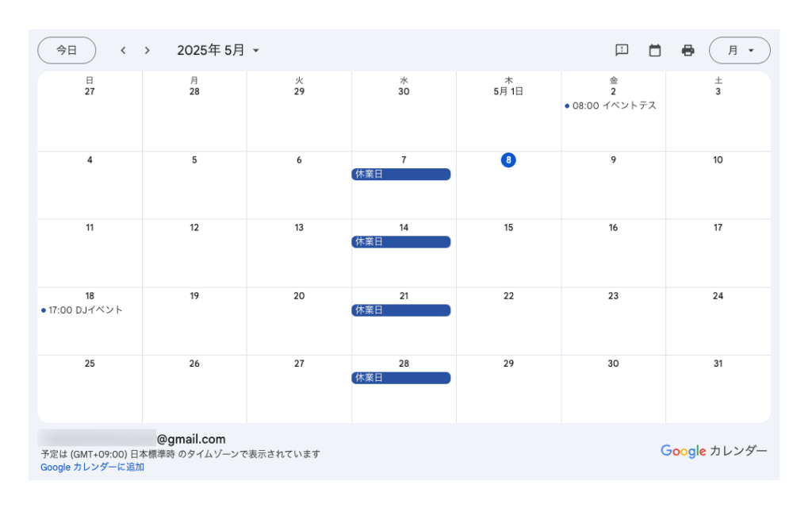
Task: Click the highlighted today date 8
Action: pos(508,160)
